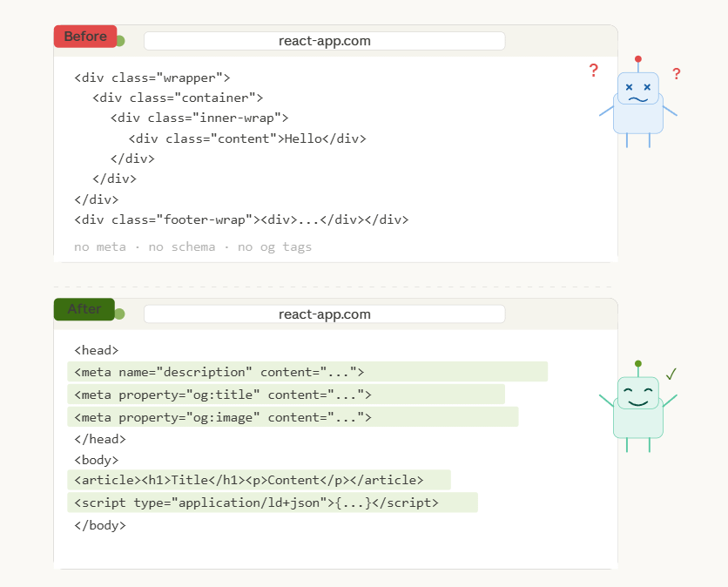Click the div class="wrapper" code line
728x587 pixels.
[152, 78]
